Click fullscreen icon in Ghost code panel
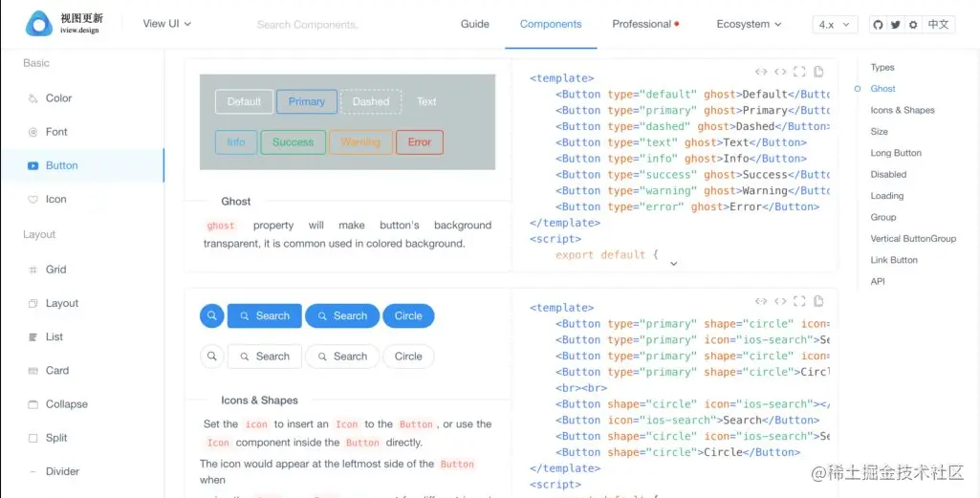This screenshot has width=980, height=498. tap(799, 72)
